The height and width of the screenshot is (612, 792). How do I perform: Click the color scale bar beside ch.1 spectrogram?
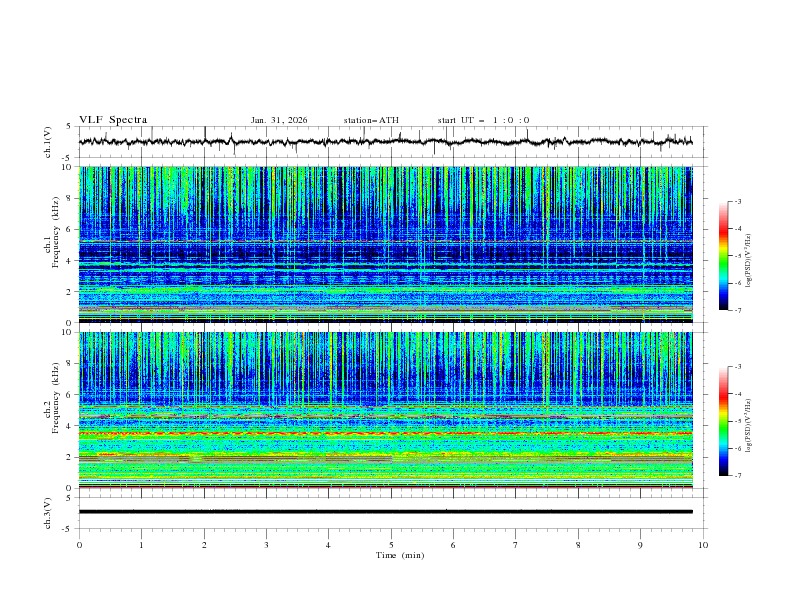pyautogui.click(x=724, y=256)
